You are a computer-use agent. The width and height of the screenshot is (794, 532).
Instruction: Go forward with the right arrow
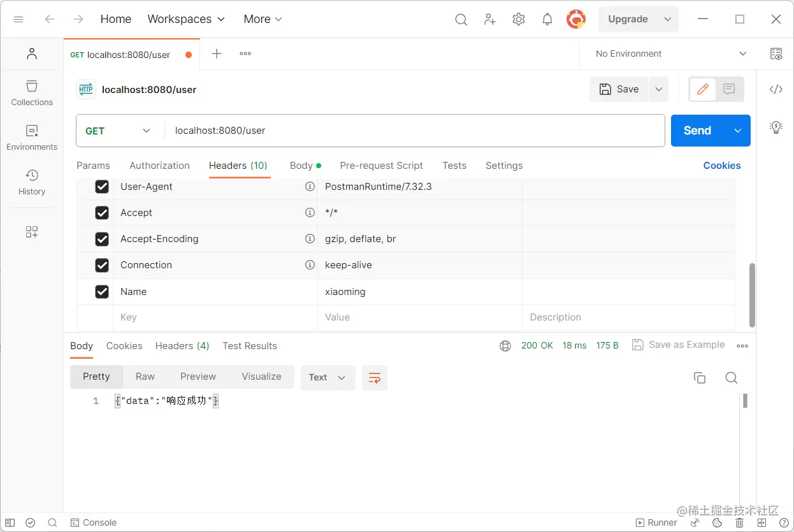78,19
